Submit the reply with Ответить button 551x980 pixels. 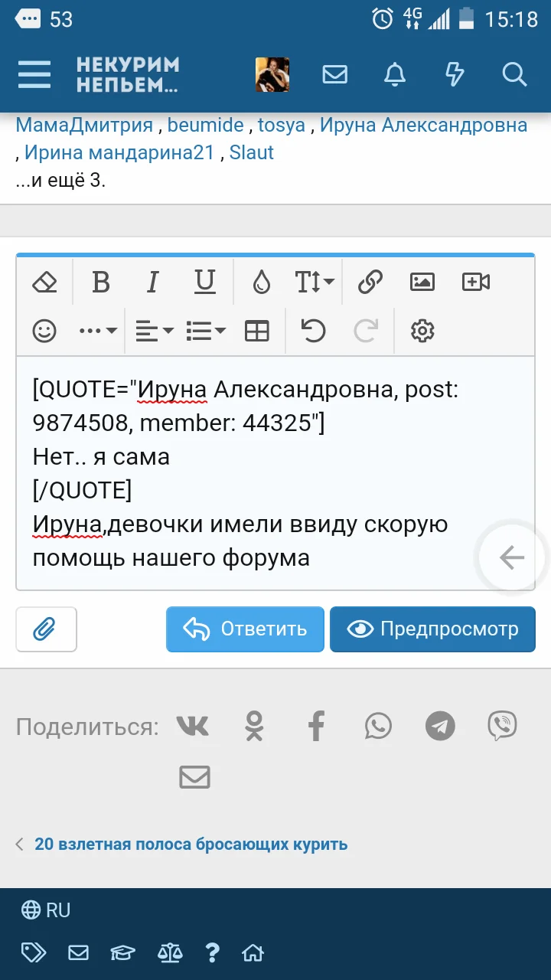pyautogui.click(x=245, y=629)
